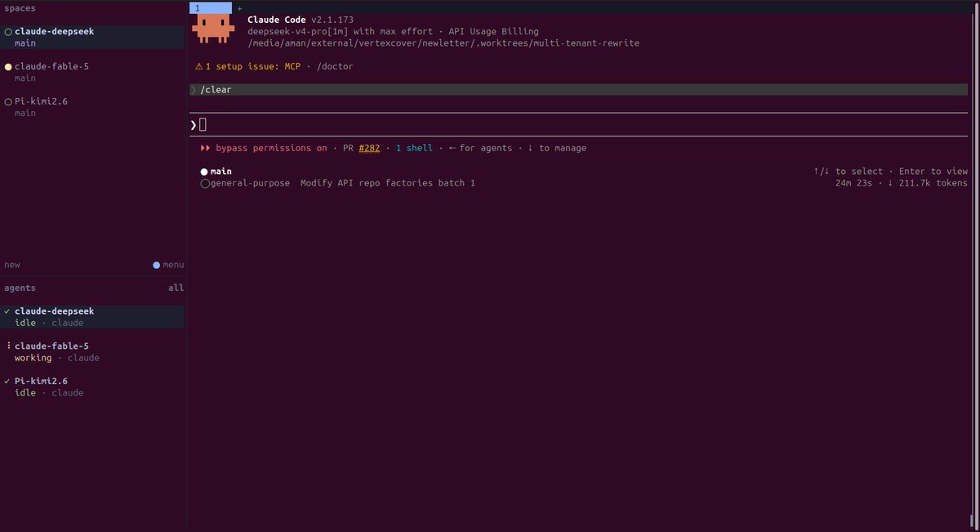Click the agents panel header
This screenshot has height=532, width=980.
pyautogui.click(x=20, y=288)
